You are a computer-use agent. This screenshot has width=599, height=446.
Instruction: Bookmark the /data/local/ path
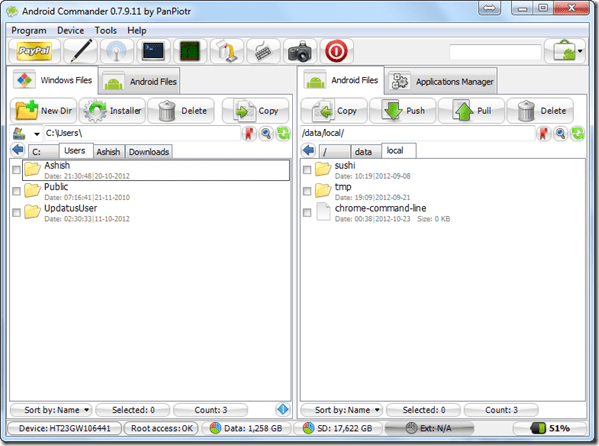click(544, 133)
